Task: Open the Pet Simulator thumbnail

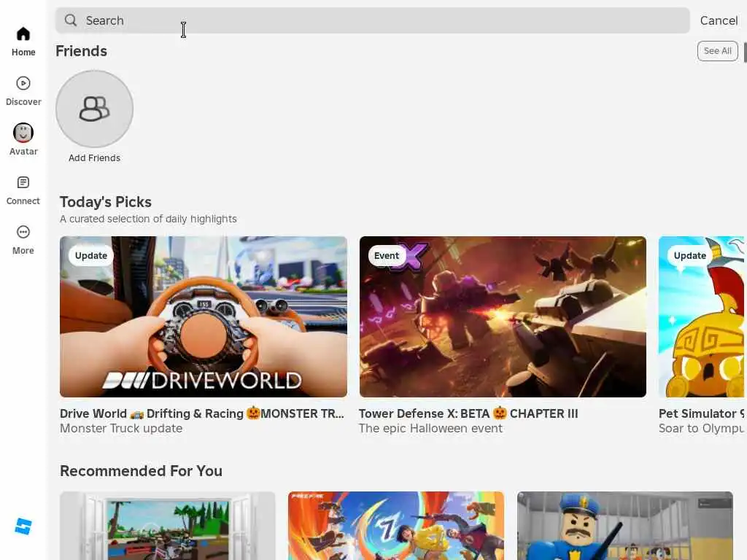Action: pyautogui.click(x=701, y=316)
